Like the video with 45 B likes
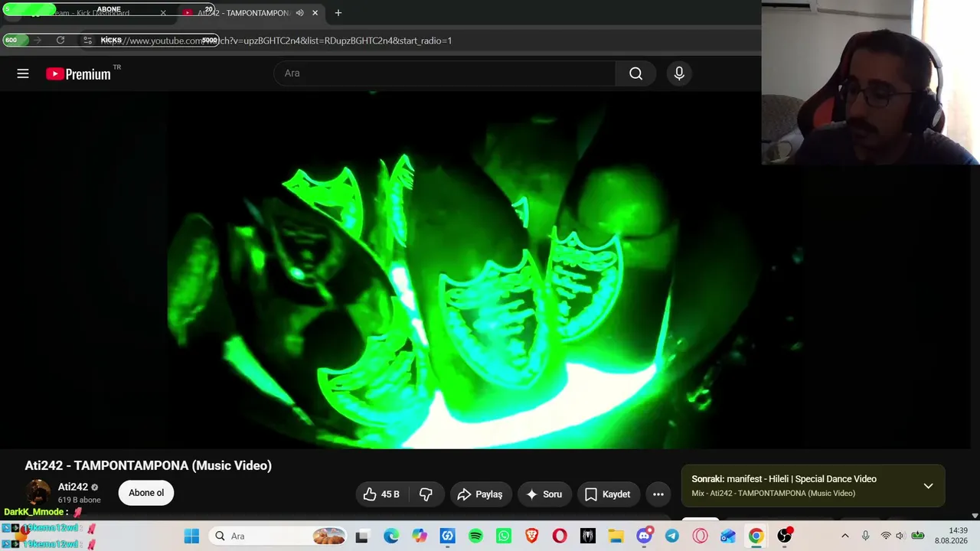 click(382, 494)
